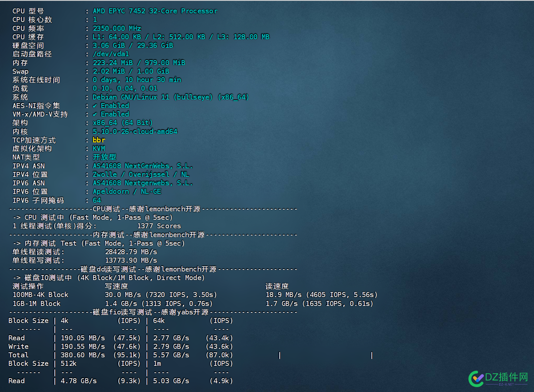Click the '100MB-4K Block' row label
The width and height of the screenshot is (534, 392).
(x=40, y=295)
